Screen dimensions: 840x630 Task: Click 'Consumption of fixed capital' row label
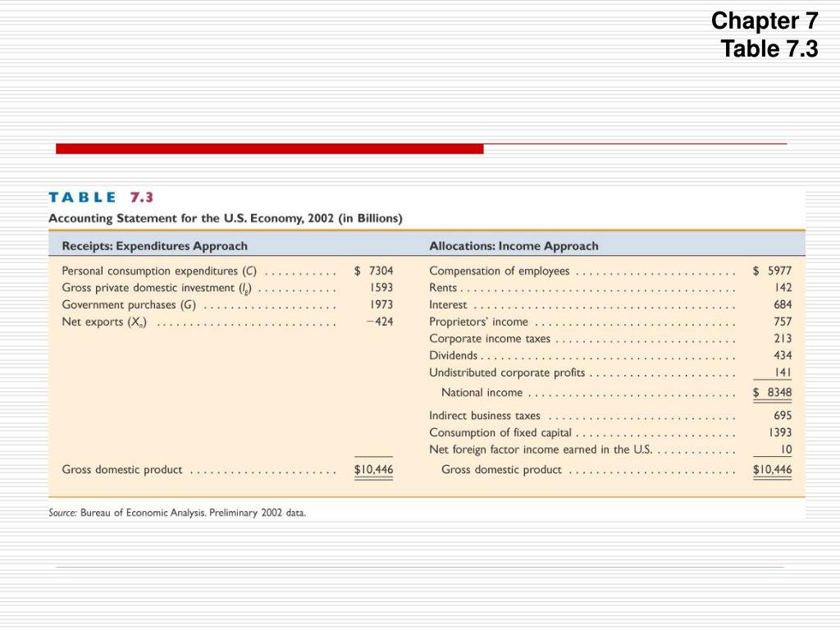tap(500, 433)
